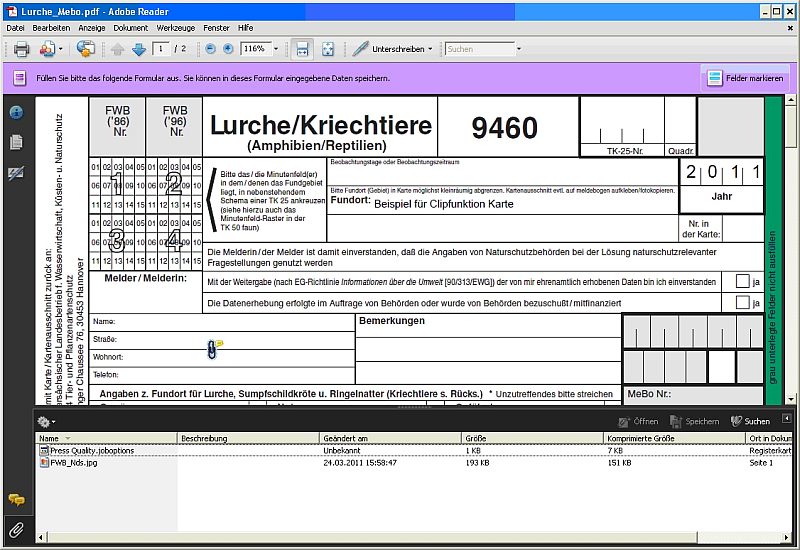
Task: Open the Werkzeuge menu
Action: pyautogui.click(x=175, y=28)
